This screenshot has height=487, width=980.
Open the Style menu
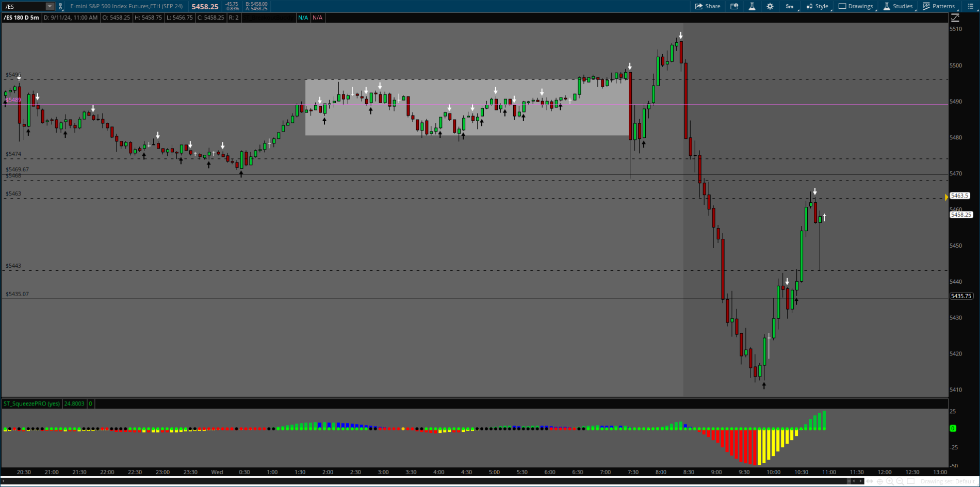tap(818, 6)
